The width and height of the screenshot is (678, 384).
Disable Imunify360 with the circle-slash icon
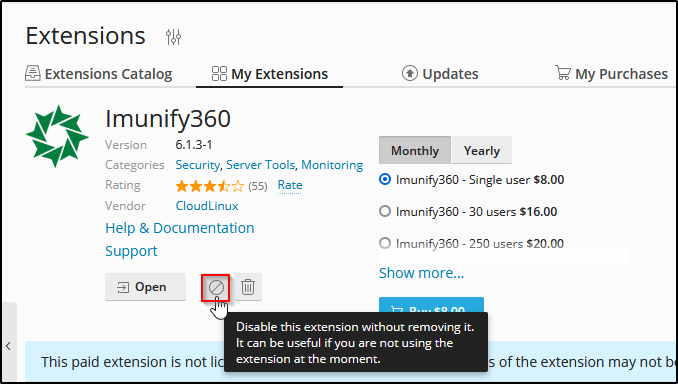pyautogui.click(x=216, y=287)
